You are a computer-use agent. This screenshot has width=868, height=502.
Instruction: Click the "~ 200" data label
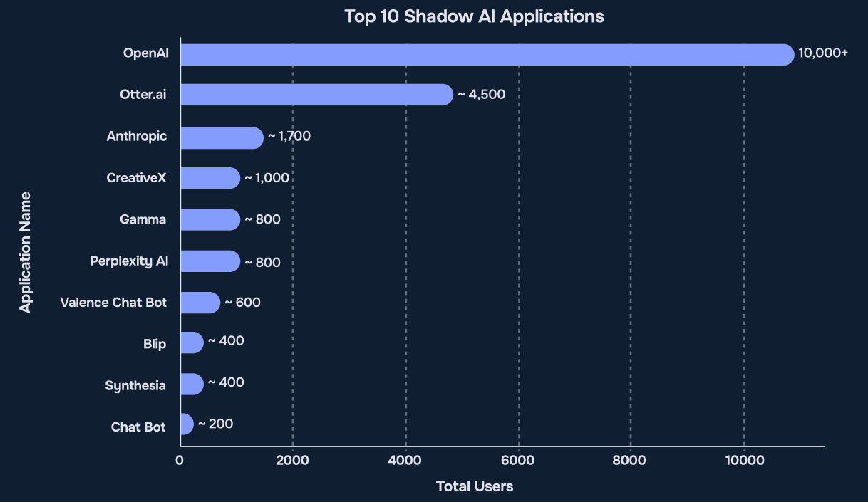tap(215, 424)
